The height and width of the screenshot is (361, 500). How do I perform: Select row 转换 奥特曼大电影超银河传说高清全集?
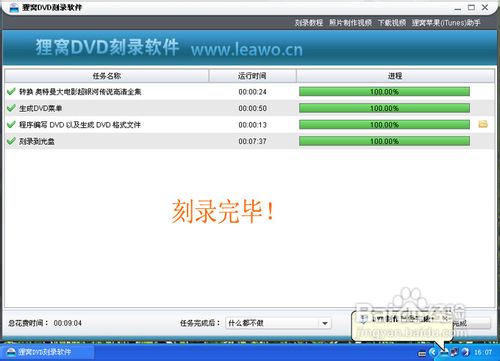[249, 92]
